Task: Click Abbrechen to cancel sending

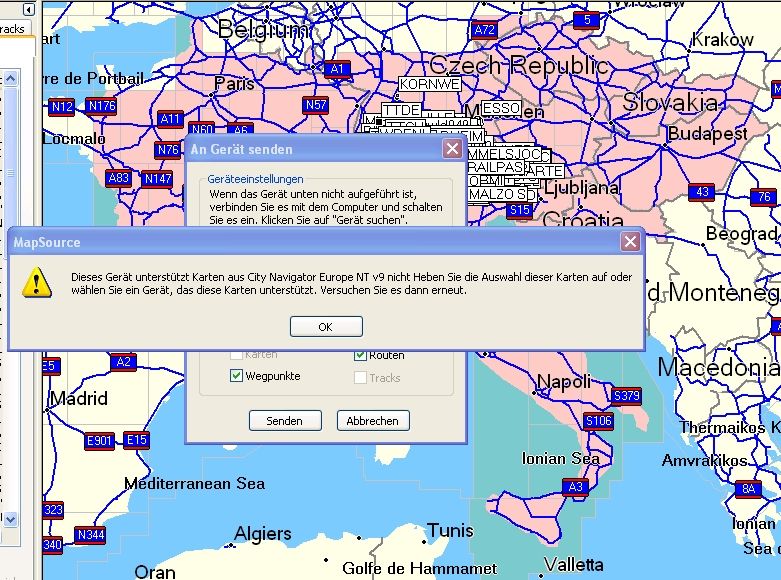Action: (373, 421)
